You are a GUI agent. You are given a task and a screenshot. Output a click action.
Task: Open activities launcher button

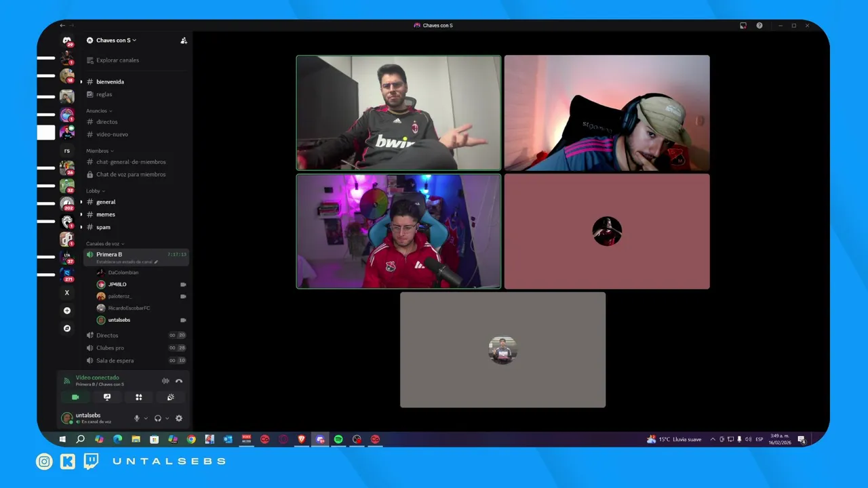coord(138,397)
